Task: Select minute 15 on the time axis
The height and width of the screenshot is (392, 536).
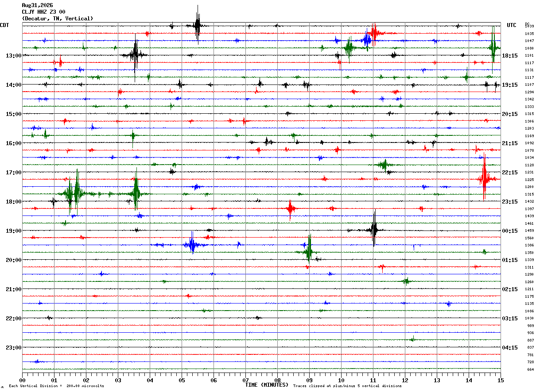Action: [x=501, y=380]
